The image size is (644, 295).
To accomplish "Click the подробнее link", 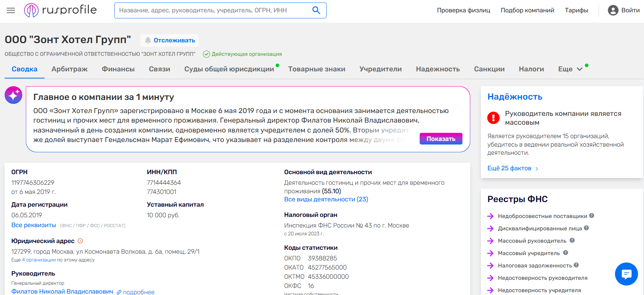I will point(139,292).
